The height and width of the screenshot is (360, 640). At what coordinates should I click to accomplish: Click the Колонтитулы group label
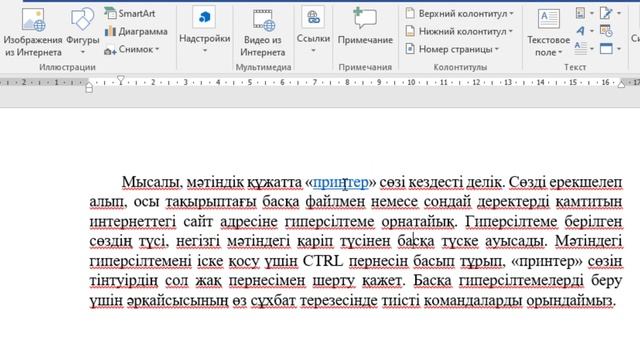[460, 67]
